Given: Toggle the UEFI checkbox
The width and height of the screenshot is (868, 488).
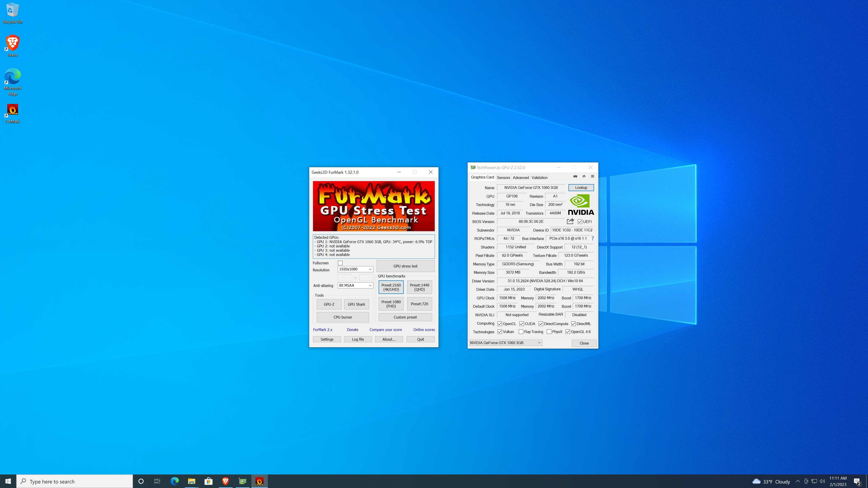Looking at the screenshot, I should [580, 222].
